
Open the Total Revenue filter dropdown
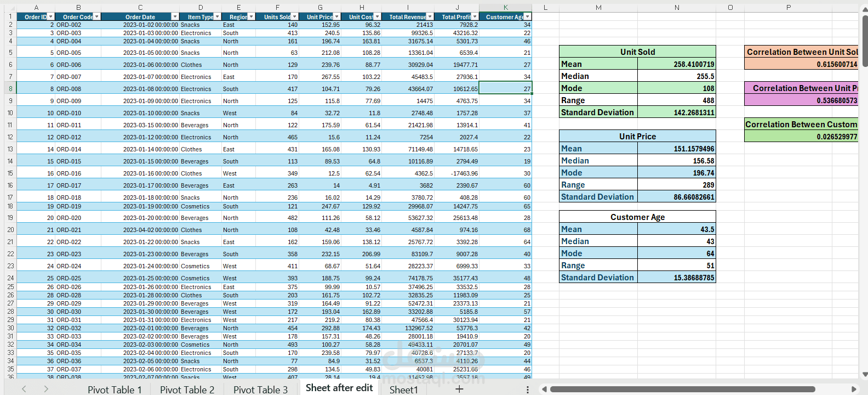tap(430, 17)
